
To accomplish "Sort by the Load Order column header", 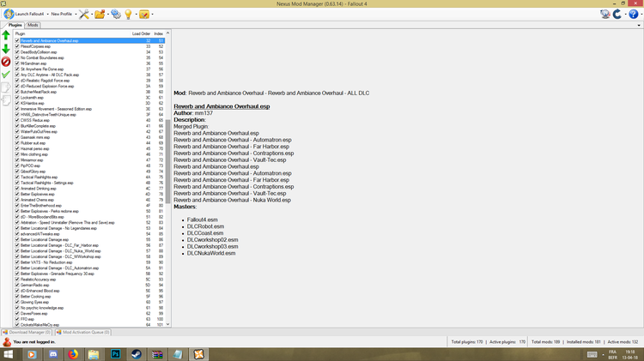I will click(142, 33).
